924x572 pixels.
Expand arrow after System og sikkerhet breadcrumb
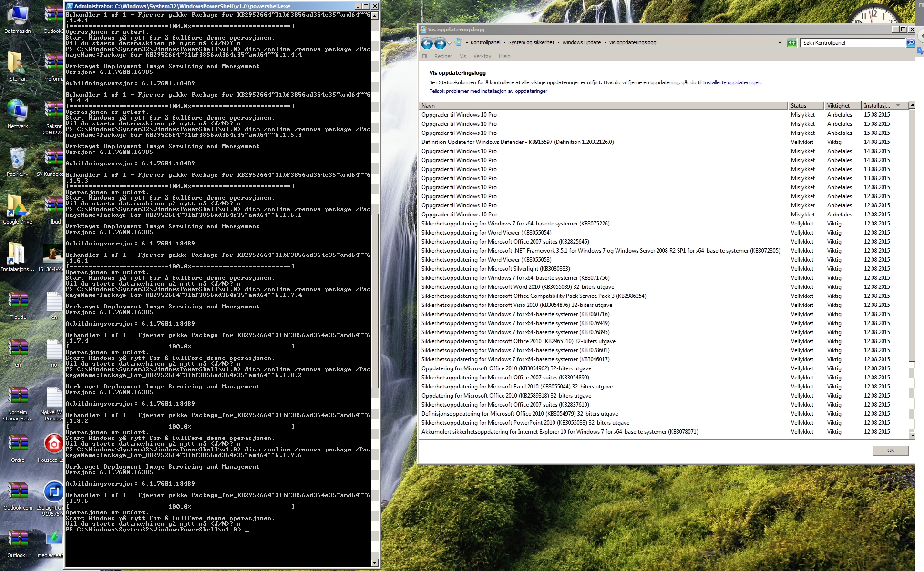[558, 42]
